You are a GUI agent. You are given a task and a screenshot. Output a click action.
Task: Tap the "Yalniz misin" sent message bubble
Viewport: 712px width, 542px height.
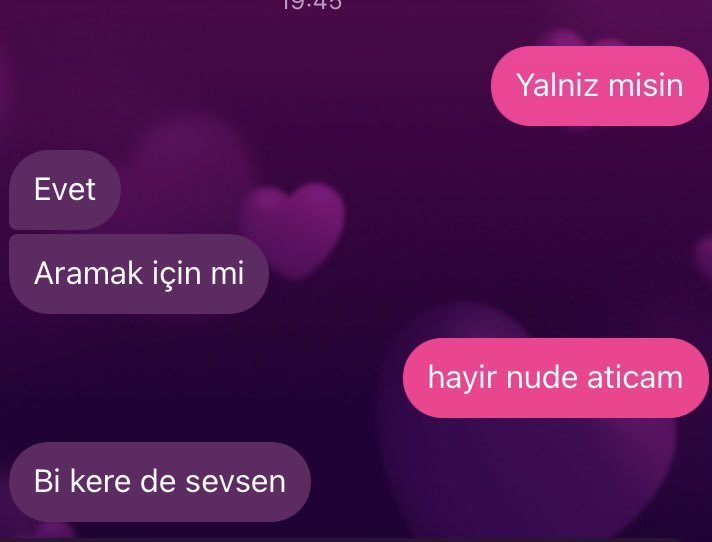pos(599,86)
